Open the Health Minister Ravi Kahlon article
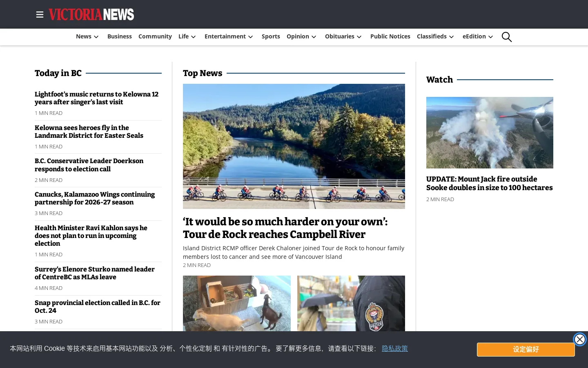Screen dimensions: 588x368 point(91,236)
